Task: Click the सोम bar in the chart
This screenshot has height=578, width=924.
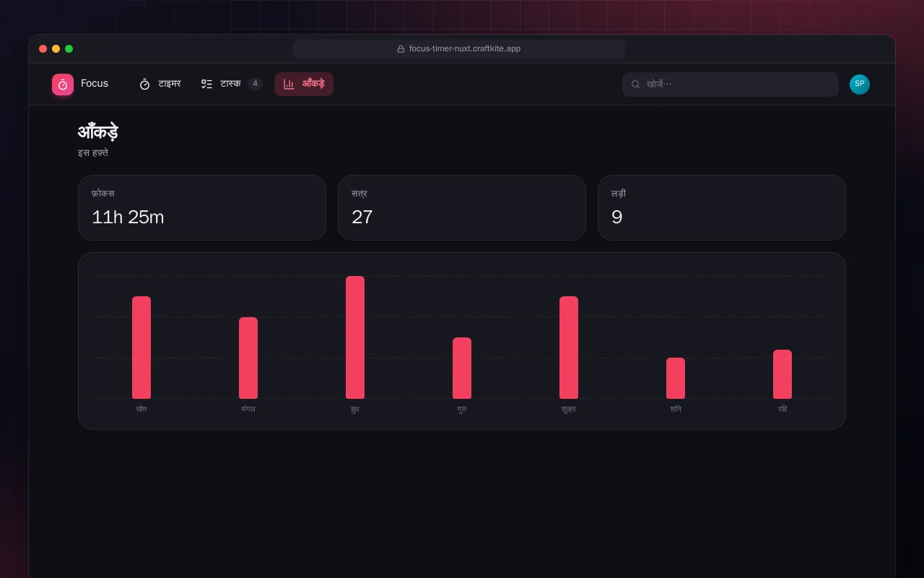Action: point(141,348)
